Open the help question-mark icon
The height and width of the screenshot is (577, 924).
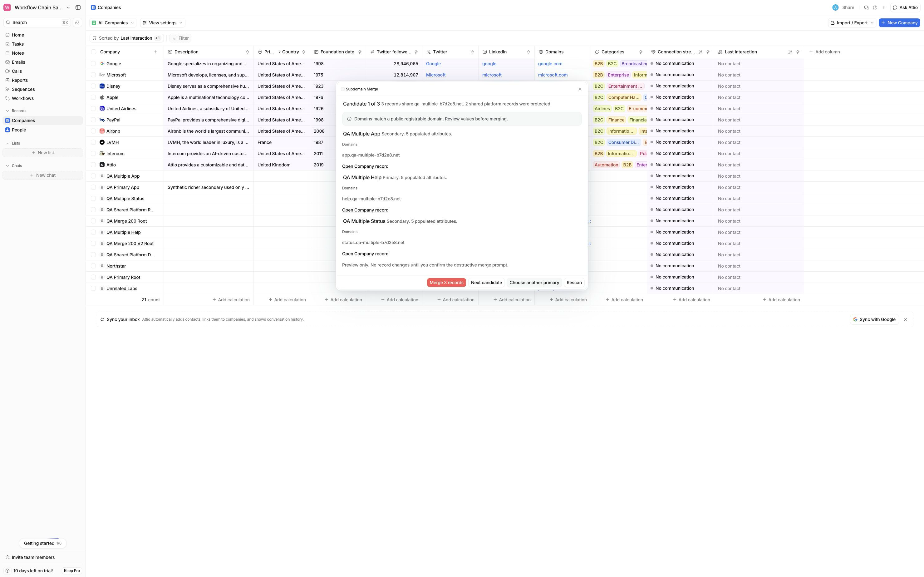[875, 7]
